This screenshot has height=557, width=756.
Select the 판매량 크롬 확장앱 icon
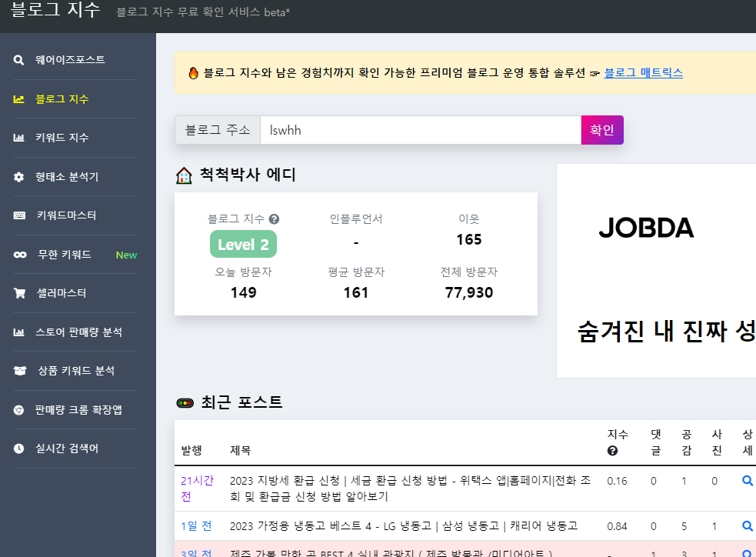point(19,409)
